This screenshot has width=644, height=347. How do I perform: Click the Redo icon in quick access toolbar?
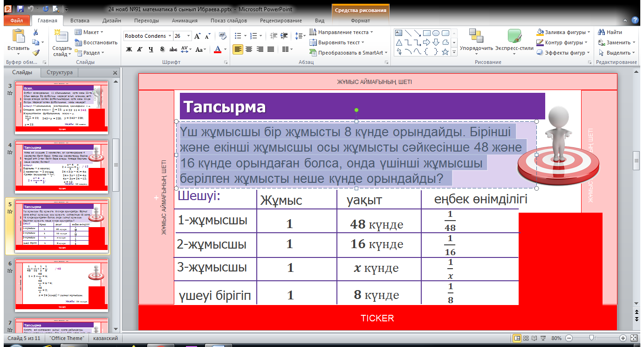45,9
